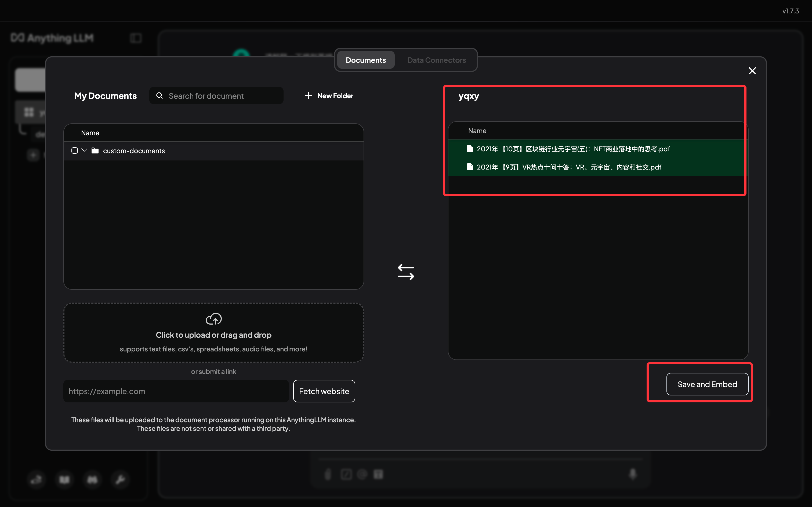Click the plus icon next to New Folder
Screen dimensions: 812x507
coord(308,95)
